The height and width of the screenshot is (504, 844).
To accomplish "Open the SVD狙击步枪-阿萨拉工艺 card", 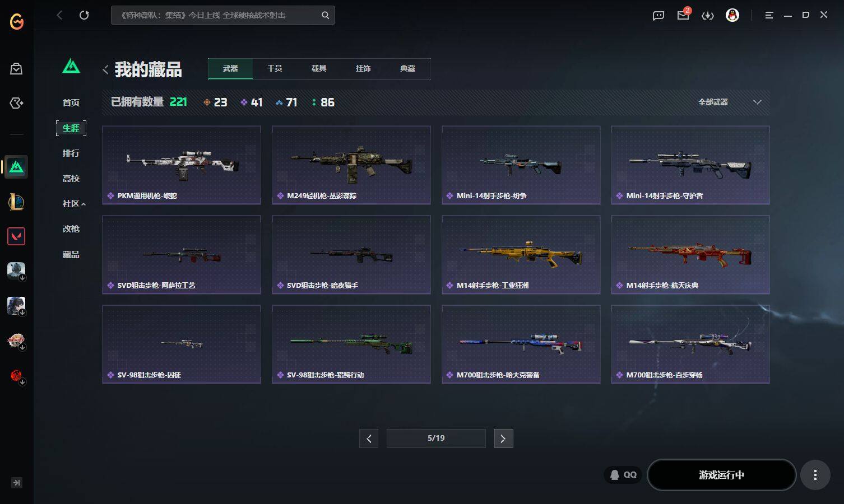I will pyautogui.click(x=182, y=255).
